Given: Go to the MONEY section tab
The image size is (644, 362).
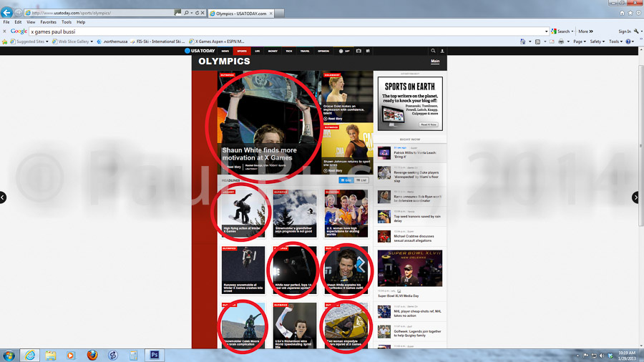Looking at the screenshot, I should pos(273,51).
